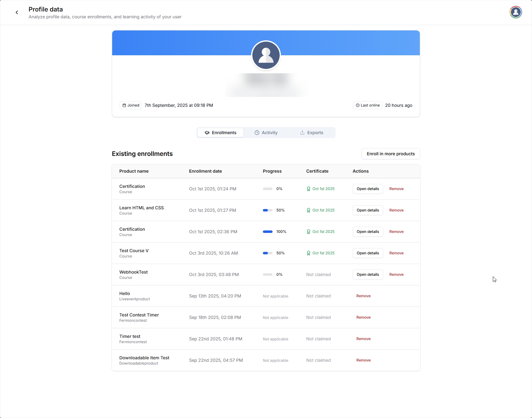Image resolution: width=532 pixels, height=418 pixels.
Task: Click certificate ribbon icon for Test Course V
Action: [308, 253]
